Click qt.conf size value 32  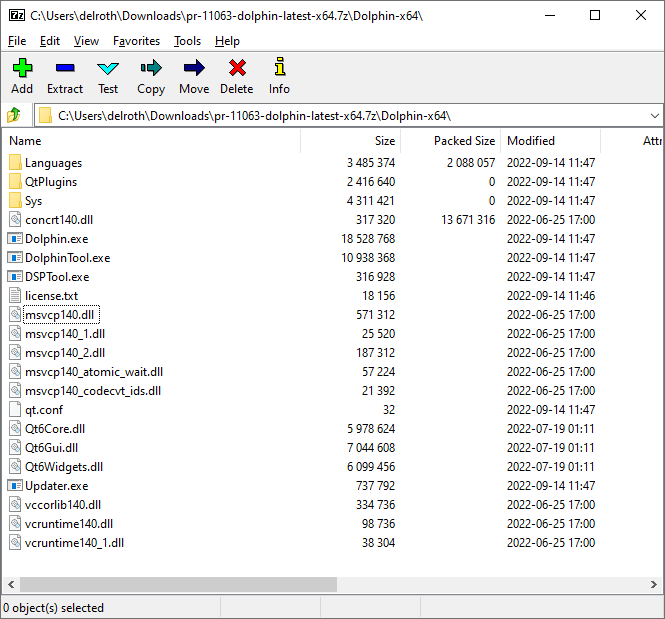pos(389,410)
